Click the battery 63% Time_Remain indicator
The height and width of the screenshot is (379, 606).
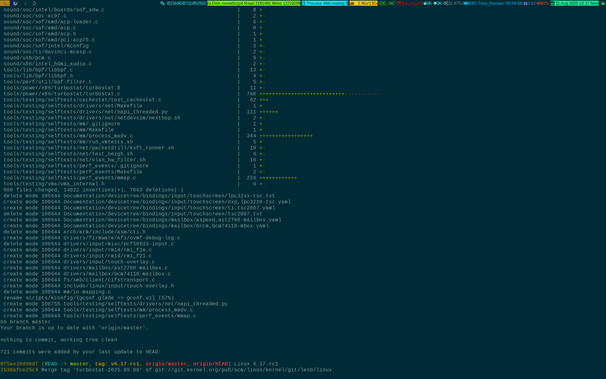493,3
